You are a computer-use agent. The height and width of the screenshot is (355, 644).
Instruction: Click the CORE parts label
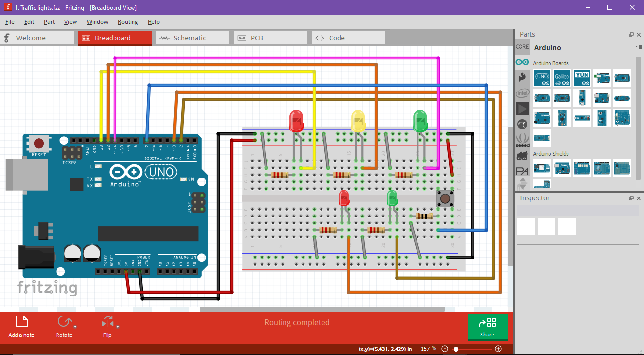click(522, 47)
